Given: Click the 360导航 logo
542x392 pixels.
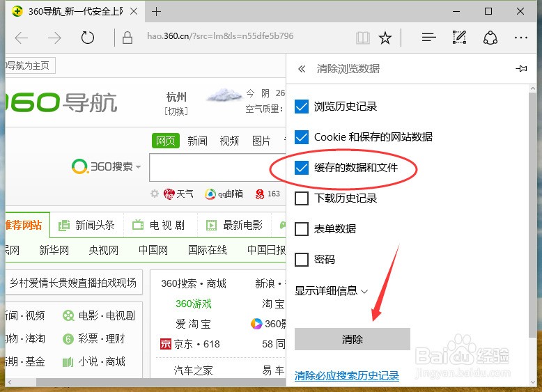Looking at the screenshot, I should click(61, 102).
